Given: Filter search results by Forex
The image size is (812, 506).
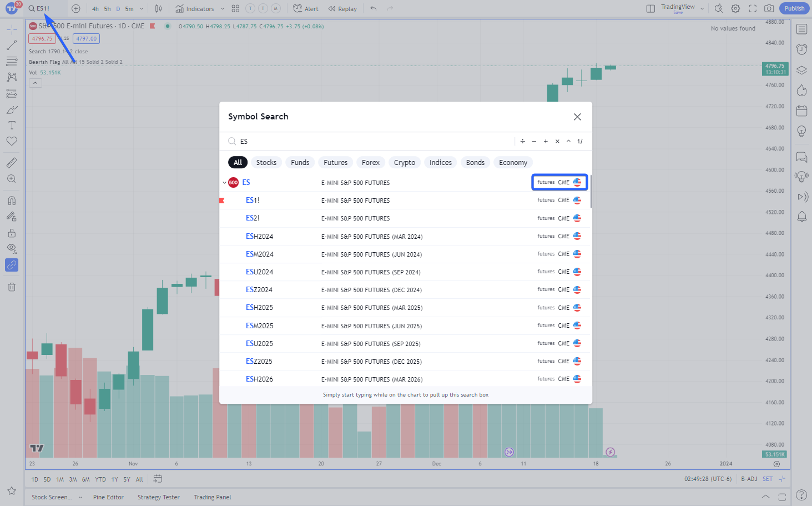Looking at the screenshot, I should [x=371, y=162].
